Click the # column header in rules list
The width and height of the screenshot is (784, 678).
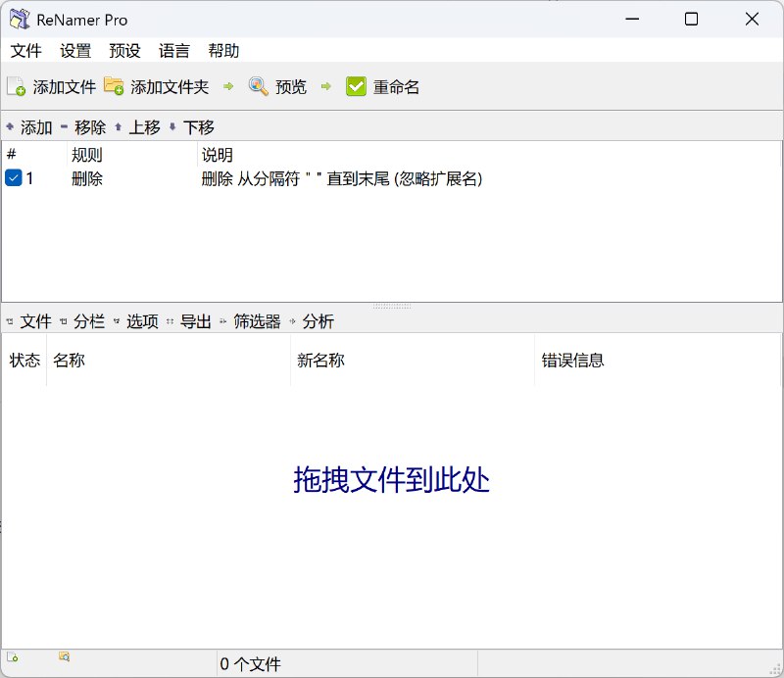34,155
